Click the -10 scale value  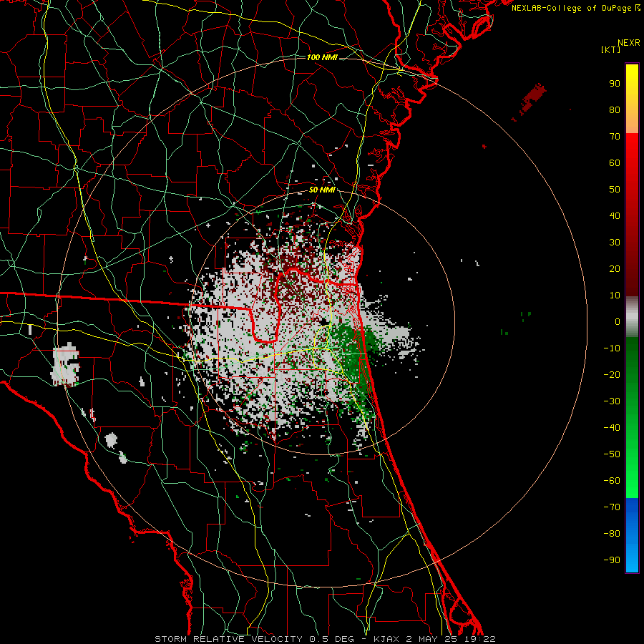point(612,348)
